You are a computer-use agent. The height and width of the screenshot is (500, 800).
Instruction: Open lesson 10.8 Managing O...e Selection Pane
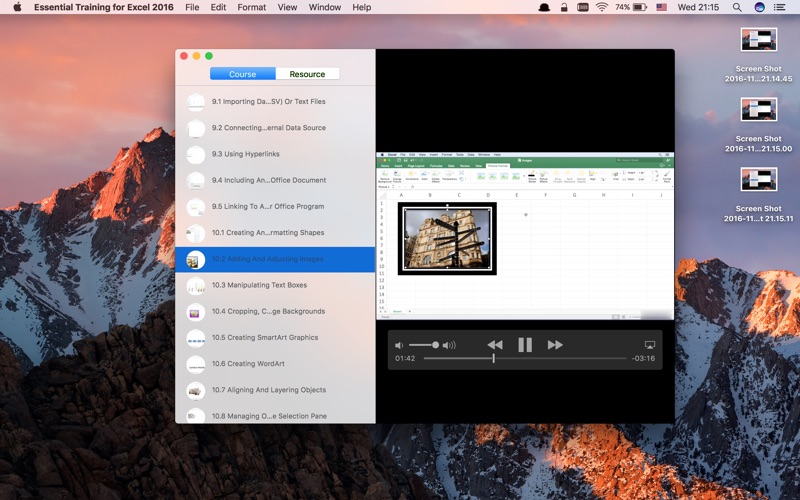[x=275, y=414]
